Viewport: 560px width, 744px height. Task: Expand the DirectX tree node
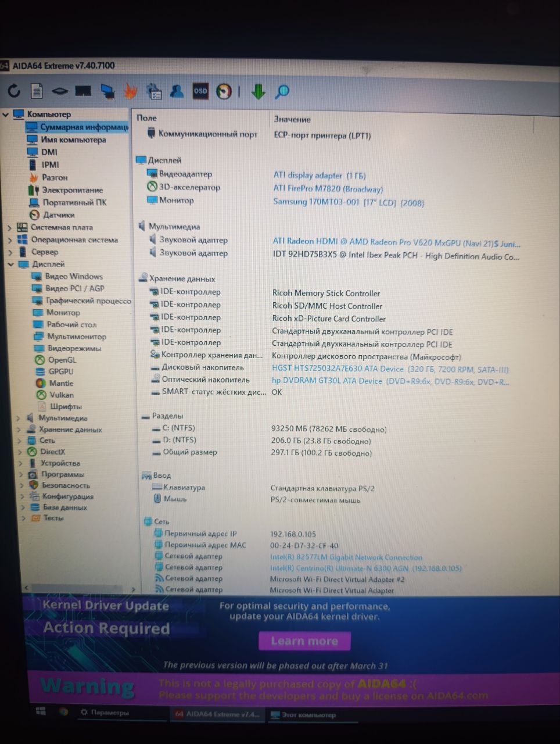(20, 452)
